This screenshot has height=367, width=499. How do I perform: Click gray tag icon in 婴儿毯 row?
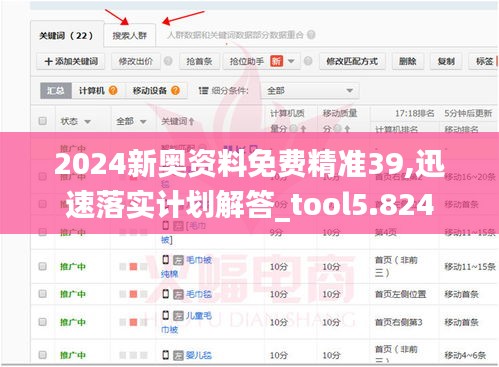[x=178, y=355]
